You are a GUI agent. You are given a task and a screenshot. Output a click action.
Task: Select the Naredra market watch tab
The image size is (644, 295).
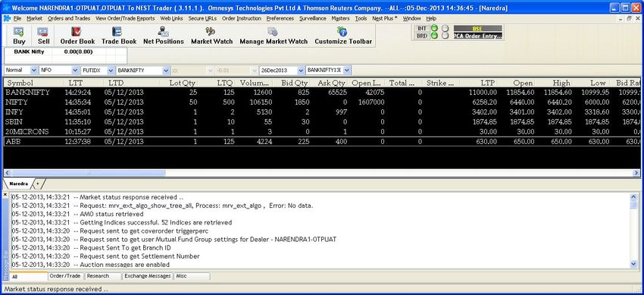coord(18,184)
